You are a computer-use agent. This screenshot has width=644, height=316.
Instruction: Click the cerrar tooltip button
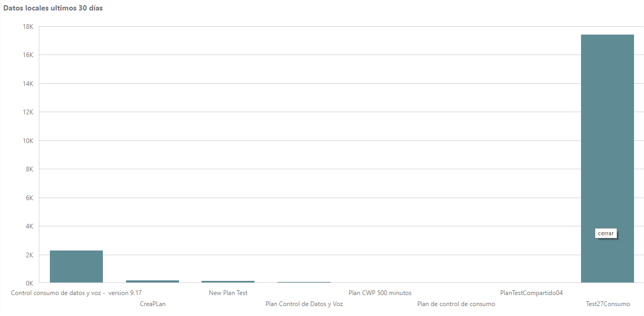[x=606, y=233]
